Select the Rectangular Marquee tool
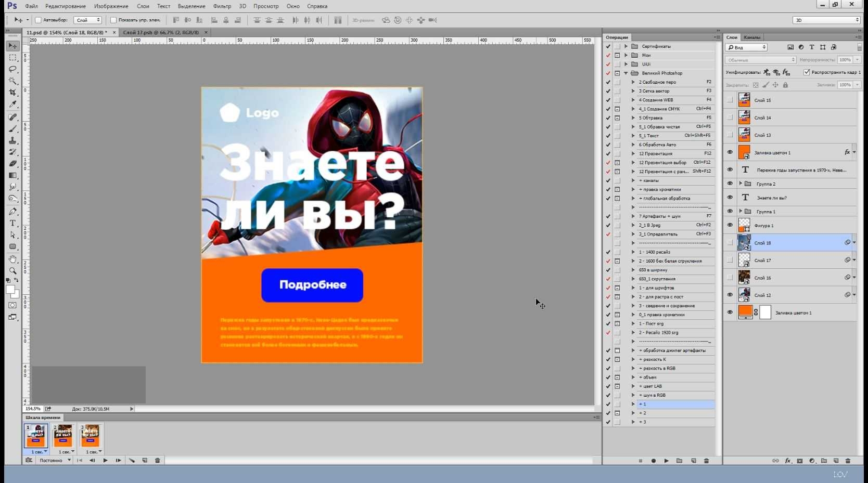 pos(12,58)
